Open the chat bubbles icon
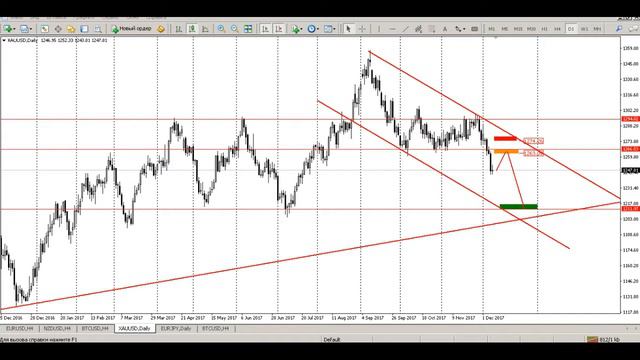Image resolution: width=640 pixels, height=360 pixels. [x=633, y=29]
